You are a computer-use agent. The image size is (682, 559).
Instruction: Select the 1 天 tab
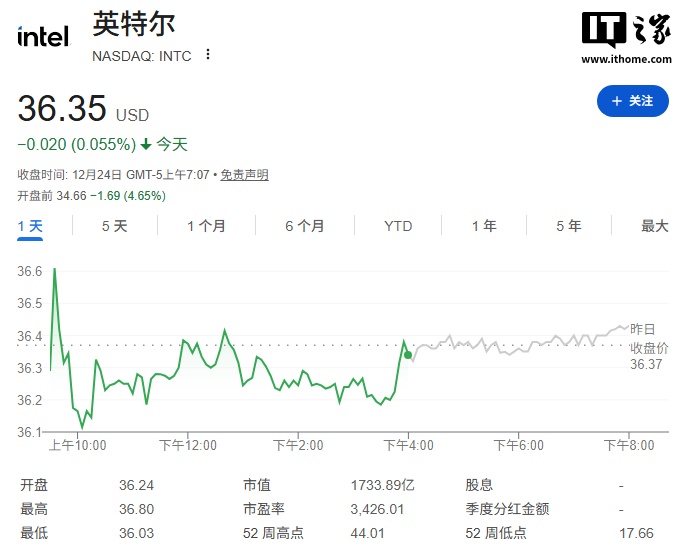30,226
